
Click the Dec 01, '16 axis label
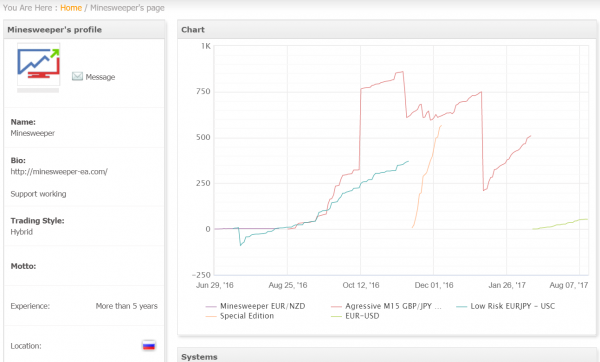[x=434, y=285]
